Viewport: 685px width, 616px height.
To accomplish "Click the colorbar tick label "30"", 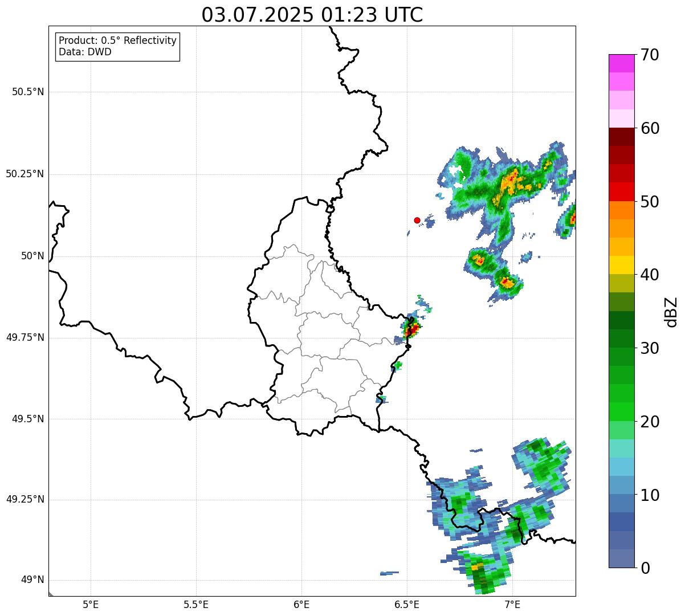I will point(650,348).
